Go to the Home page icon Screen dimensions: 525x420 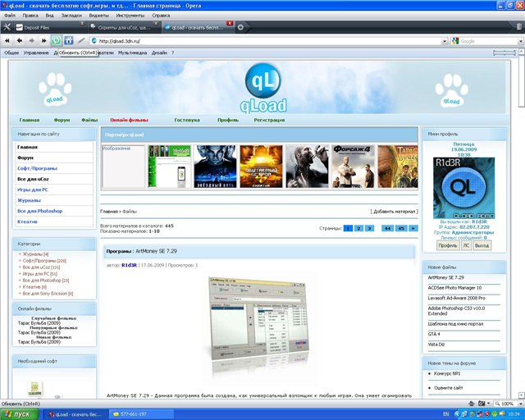(x=69, y=40)
